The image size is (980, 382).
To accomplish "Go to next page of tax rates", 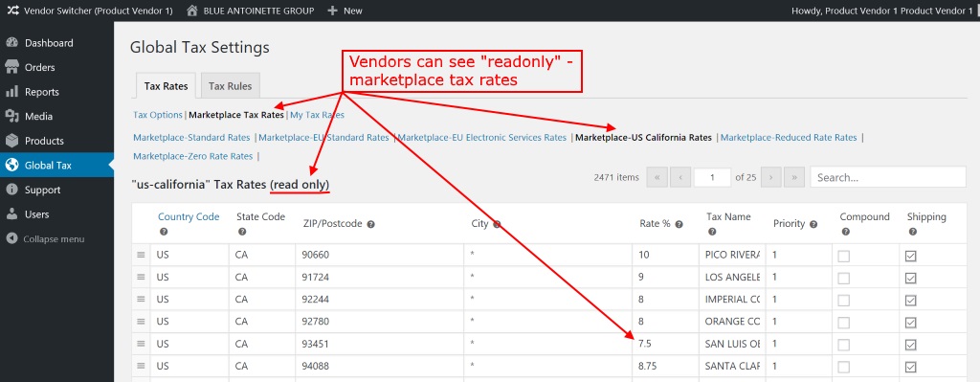I will 771,177.
